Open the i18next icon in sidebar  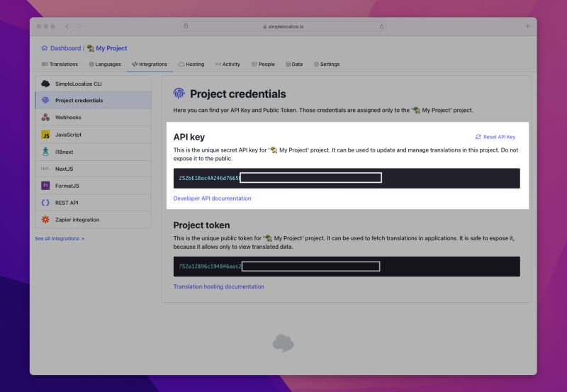(45, 152)
